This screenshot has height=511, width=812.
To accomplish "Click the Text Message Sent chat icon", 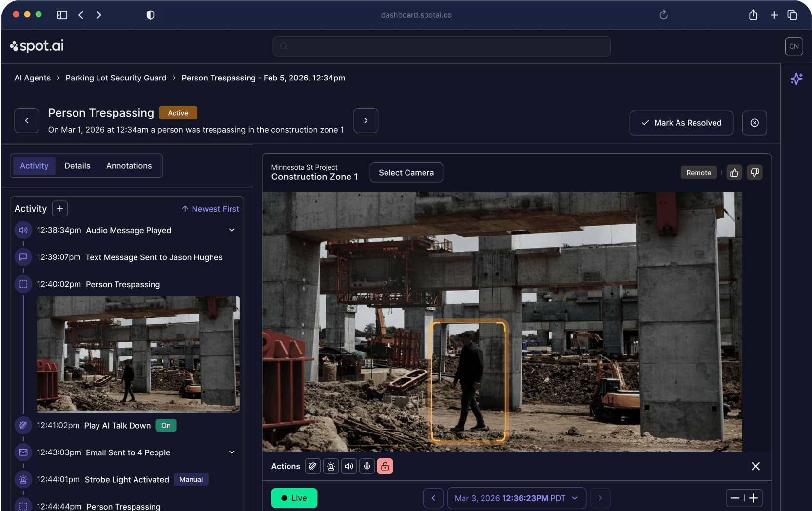I will pos(23,257).
